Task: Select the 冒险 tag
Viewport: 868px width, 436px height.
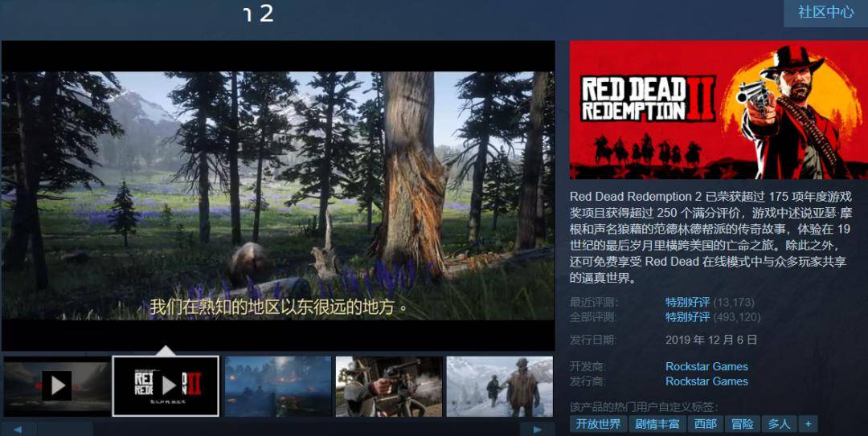Action: click(x=743, y=425)
